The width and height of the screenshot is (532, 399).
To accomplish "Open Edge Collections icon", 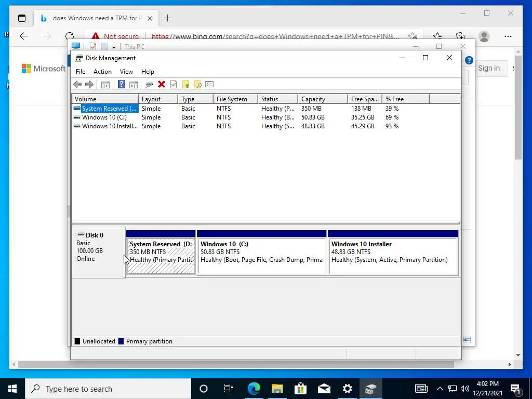I will [x=460, y=36].
